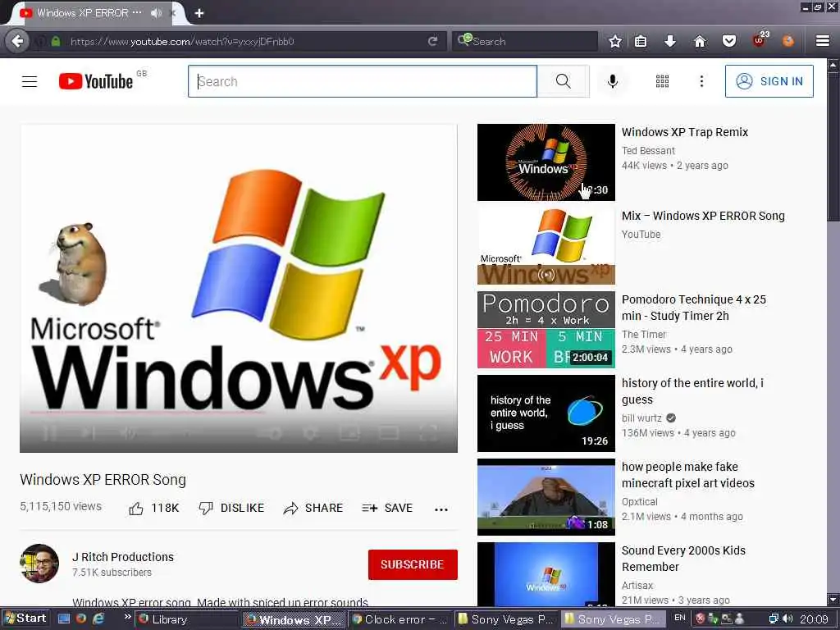Open the orange Firefox account icon
The image size is (840, 630).
(x=787, y=41)
